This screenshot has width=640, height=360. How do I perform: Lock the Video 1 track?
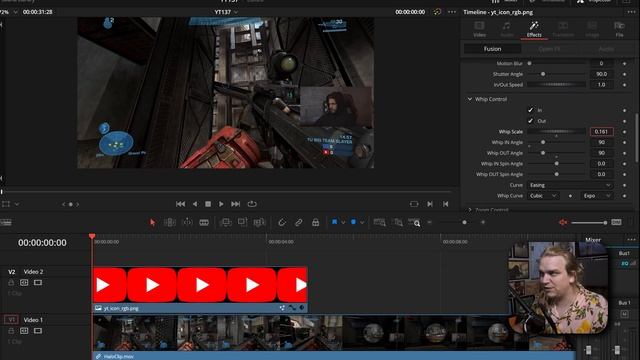click(x=11, y=331)
